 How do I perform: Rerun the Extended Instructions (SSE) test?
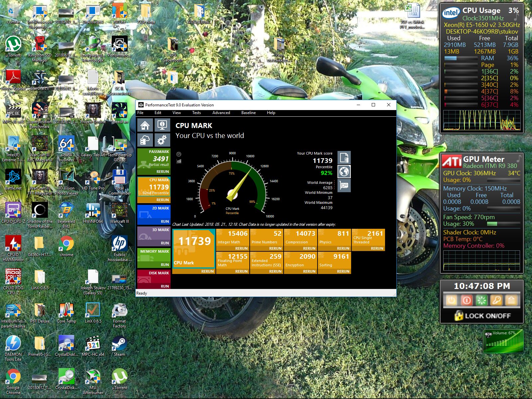275,271
